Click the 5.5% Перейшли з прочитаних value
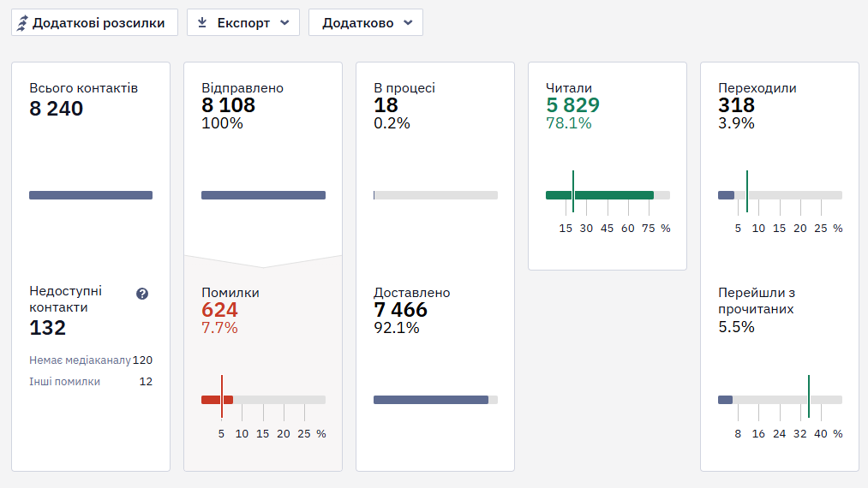This screenshot has width=868, height=488. (736, 327)
